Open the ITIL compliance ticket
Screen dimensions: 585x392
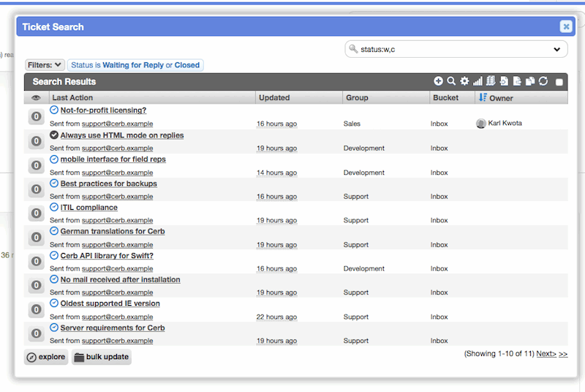(88, 208)
